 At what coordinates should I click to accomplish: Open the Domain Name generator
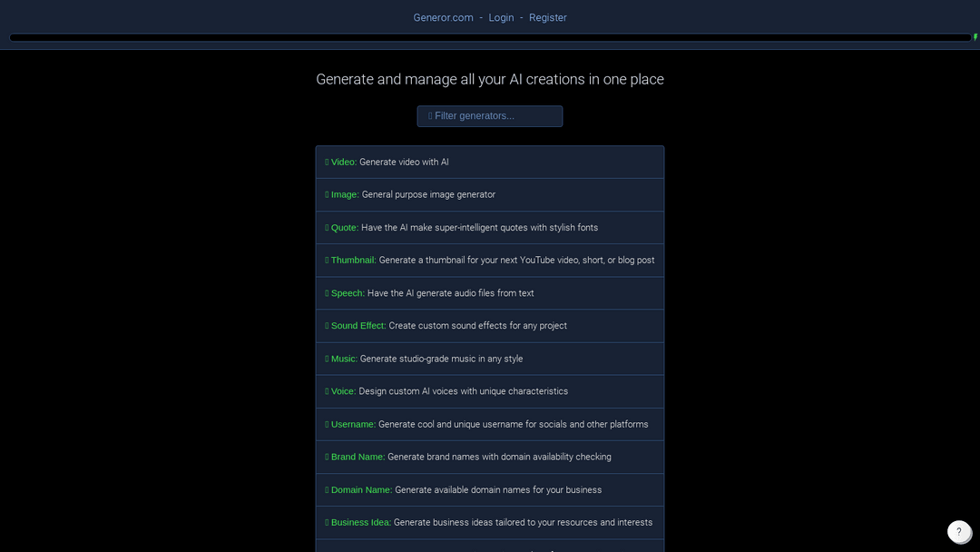pyautogui.click(x=490, y=489)
